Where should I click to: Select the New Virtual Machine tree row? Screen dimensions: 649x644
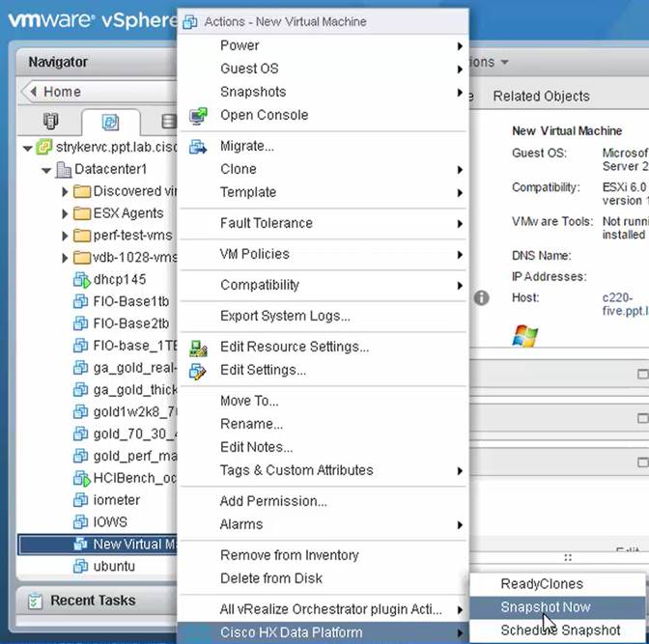[98, 545]
